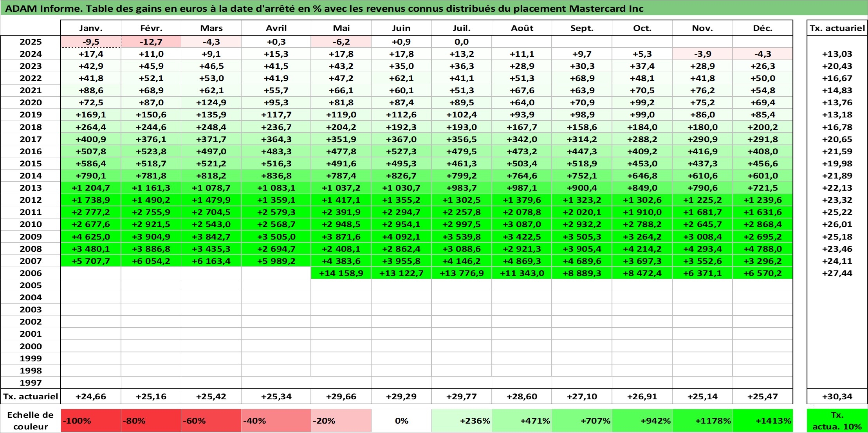Screen dimensions: 868x433
Task: Select the actuarial rate +27,44 for 2006
Action: (837, 273)
